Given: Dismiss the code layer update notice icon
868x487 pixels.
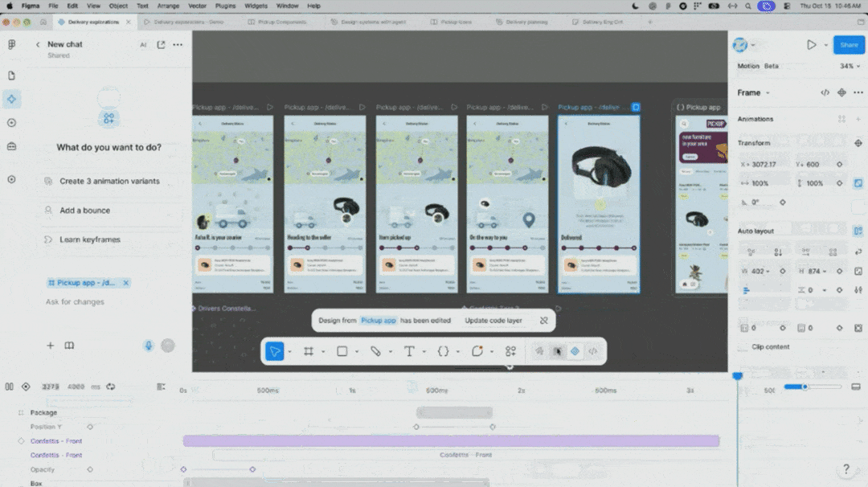Looking at the screenshot, I should [x=543, y=321].
